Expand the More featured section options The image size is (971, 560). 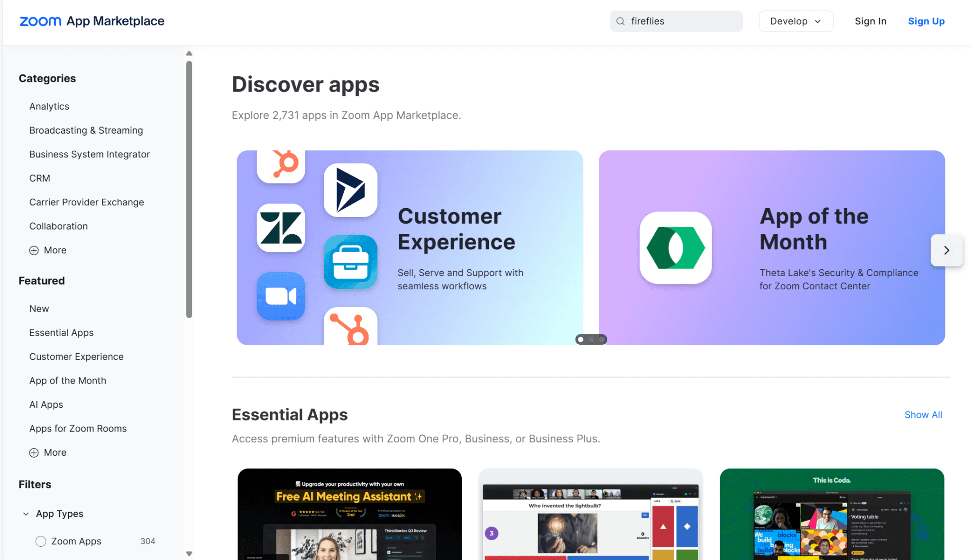[47, 453]
